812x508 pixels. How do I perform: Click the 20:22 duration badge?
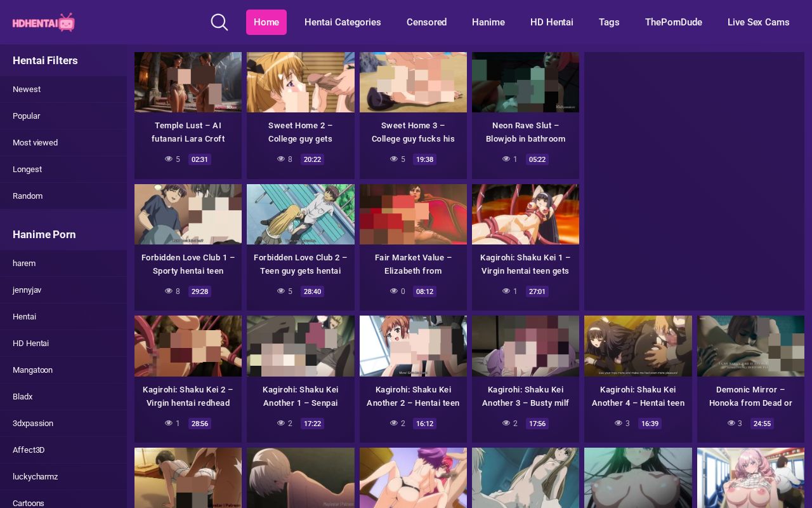click(x=312, y=159)
